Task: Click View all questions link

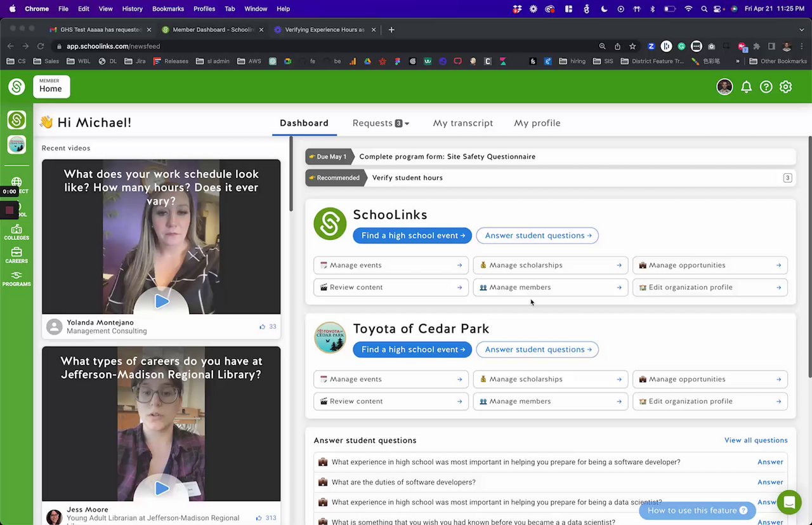Action: point(756,441)
